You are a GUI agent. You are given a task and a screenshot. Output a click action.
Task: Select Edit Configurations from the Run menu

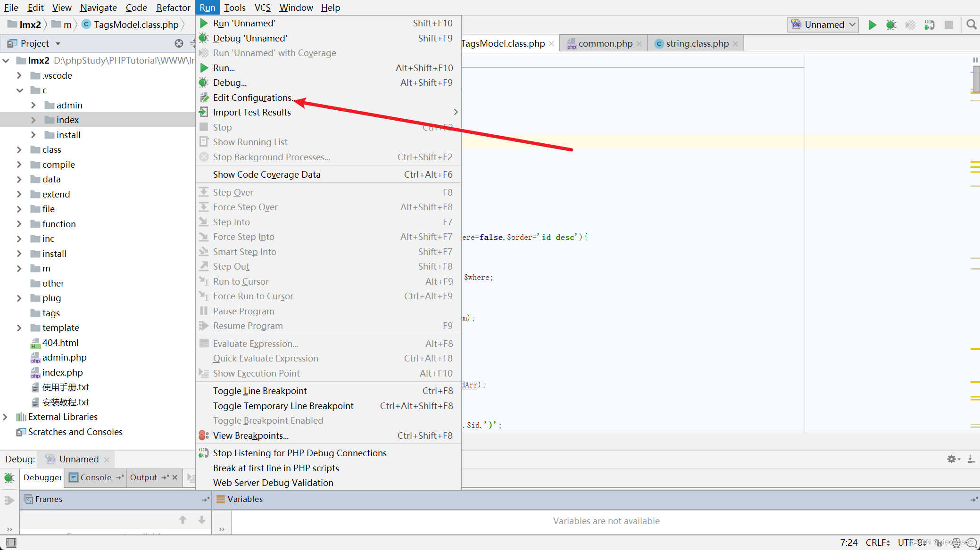click(x=252, y=98)
